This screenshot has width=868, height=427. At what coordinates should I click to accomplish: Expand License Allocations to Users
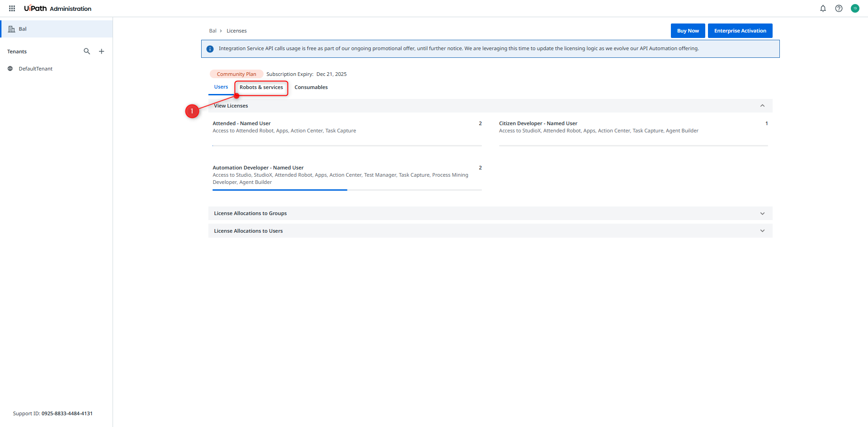[x=762, y=231]
